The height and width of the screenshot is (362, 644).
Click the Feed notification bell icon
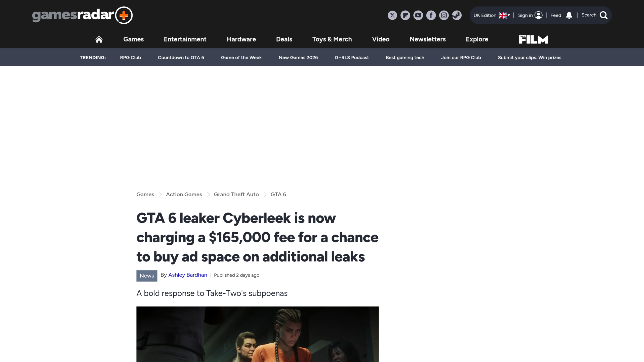point(569,15)
